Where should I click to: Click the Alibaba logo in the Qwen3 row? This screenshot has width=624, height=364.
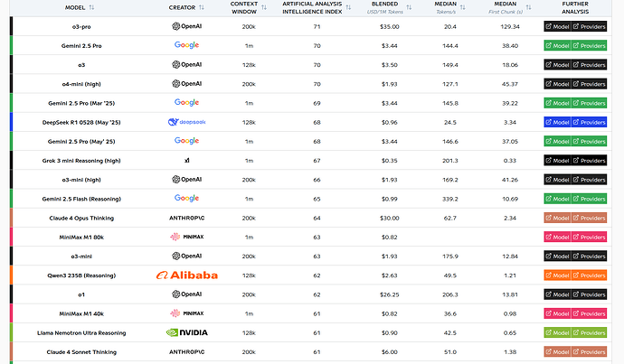click(x=186, y=275)
